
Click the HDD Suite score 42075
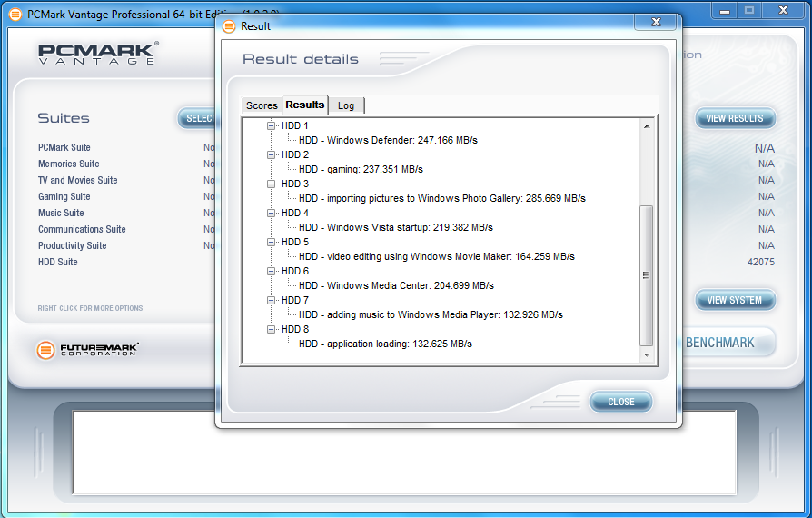coord(761,262)
